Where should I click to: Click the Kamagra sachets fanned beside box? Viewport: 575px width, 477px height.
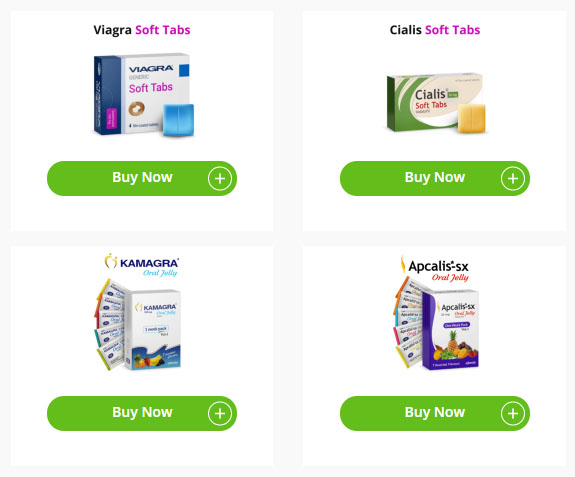tap(110, 324)
